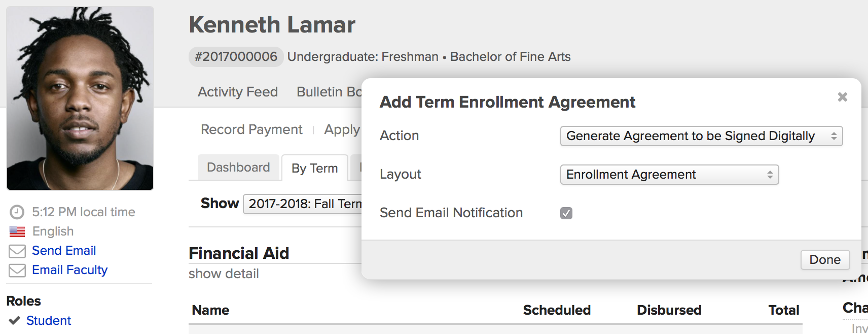
Task: Click the envelope icon beside Email Faculty
Action: point(17,270)
